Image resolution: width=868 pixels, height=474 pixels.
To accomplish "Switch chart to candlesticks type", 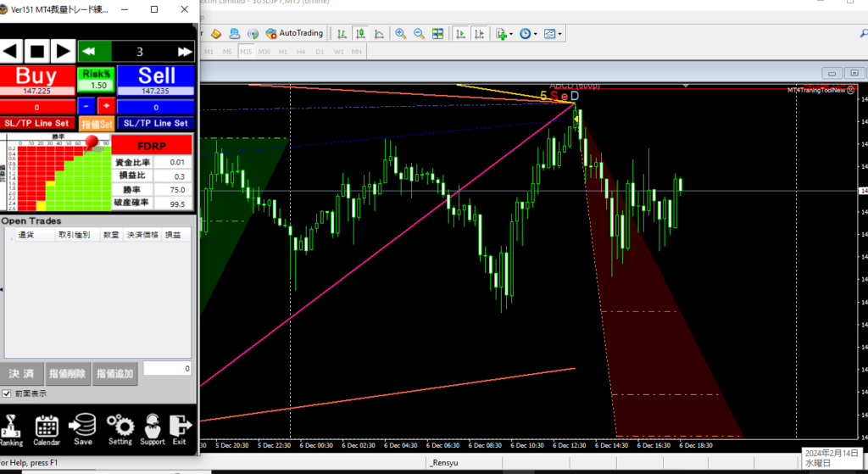I will (360, 34).
